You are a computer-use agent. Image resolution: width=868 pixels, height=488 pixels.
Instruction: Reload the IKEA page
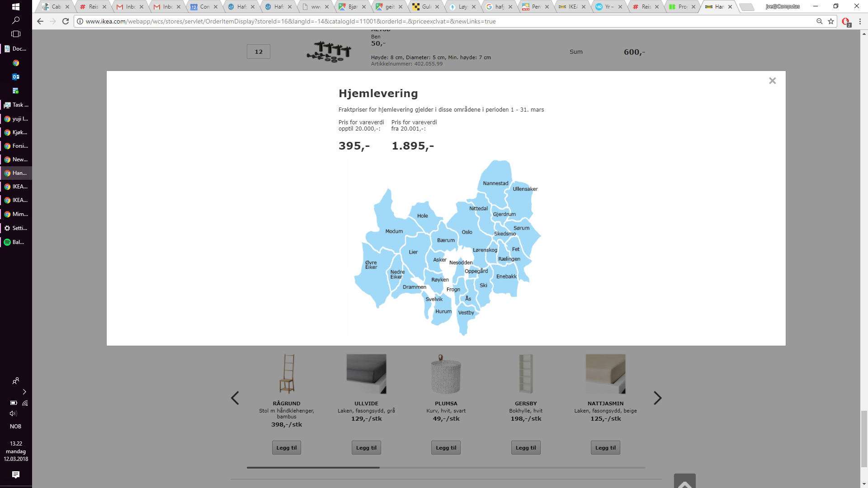[x=66, y=21]
